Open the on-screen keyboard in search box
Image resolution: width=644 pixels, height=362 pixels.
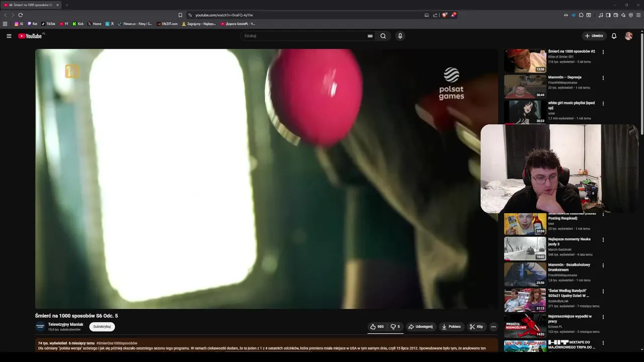pos(370,36)
